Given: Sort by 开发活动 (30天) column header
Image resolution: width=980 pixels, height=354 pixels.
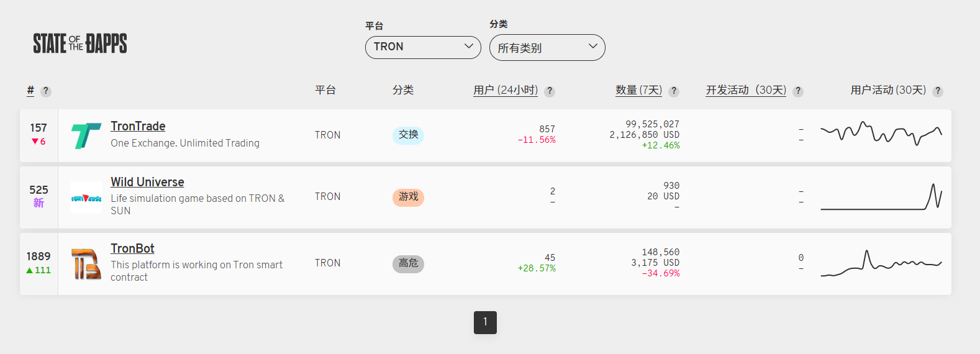Looking at the screenshot, I should [x=746, y=90].
